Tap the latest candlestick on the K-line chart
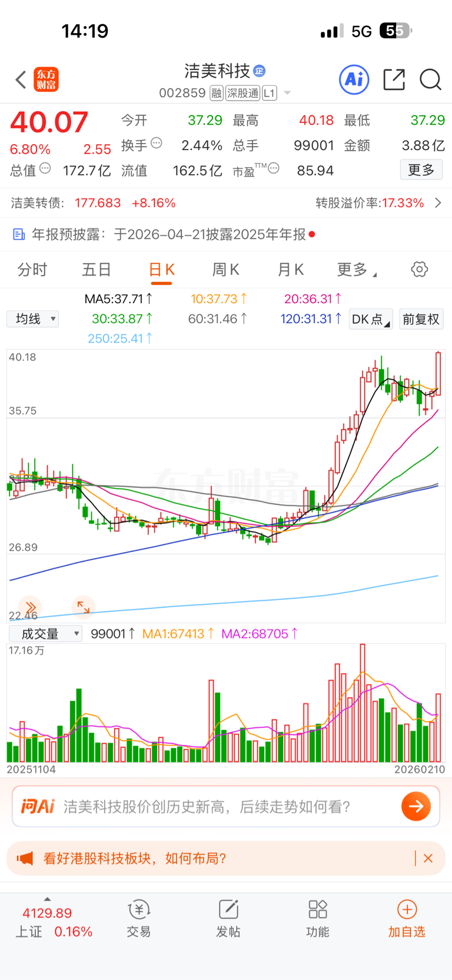This screenshot has width=452, height=980. coord(438,374)
